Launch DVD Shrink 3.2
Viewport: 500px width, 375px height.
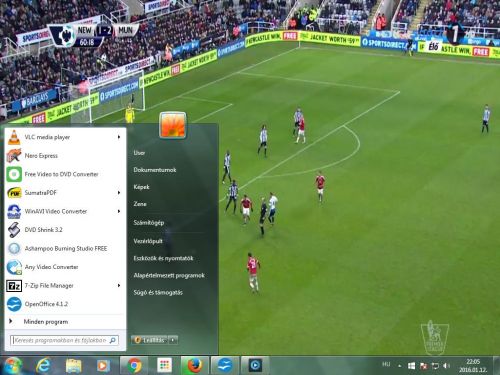click(65, 230)
